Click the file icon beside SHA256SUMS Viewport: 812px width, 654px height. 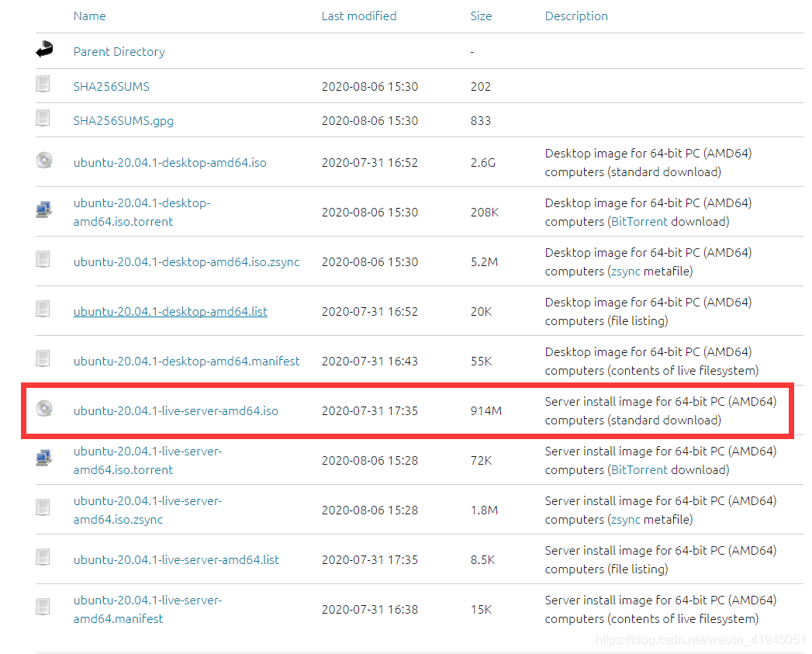point(43,84)
